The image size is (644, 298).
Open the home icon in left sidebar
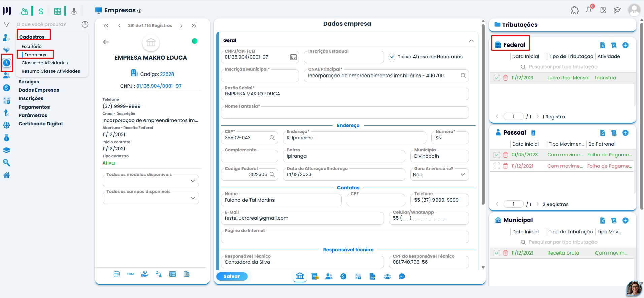6,175
